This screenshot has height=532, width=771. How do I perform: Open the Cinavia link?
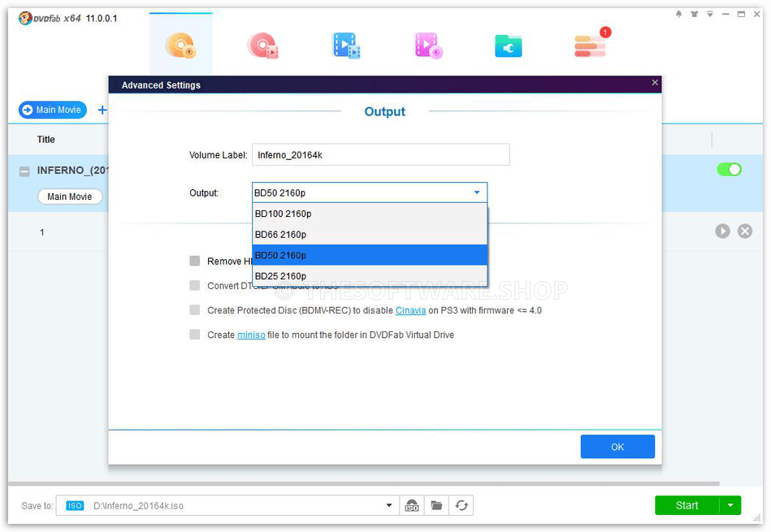click(410, 310)
